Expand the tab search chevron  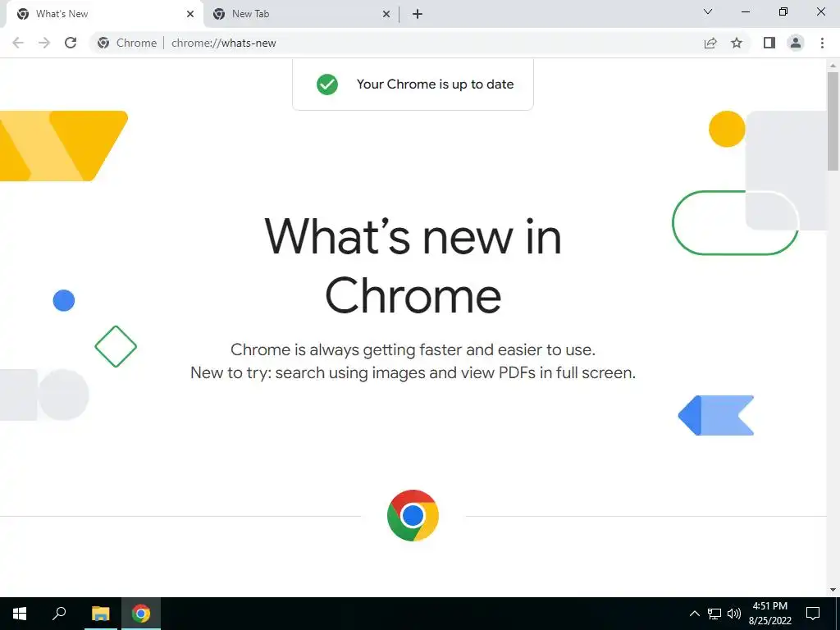click(x=708, y=11)
